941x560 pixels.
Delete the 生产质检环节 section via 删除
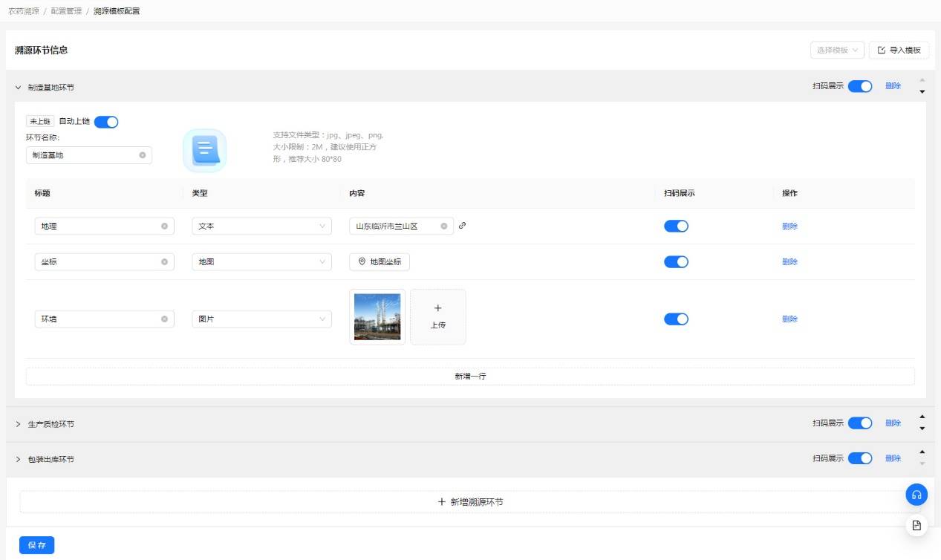893,423
